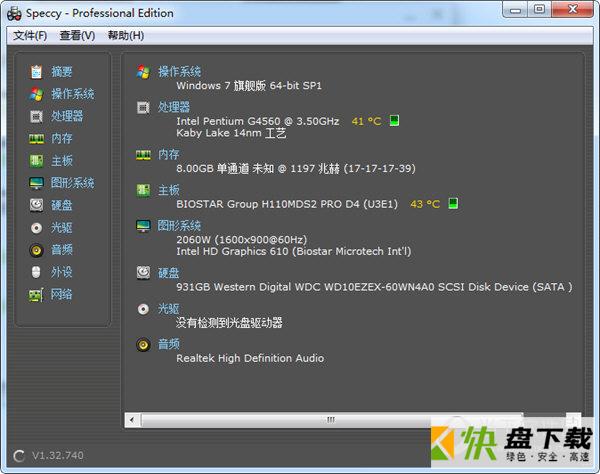The width and height of the screenshot is (600, 474).
Task: Open the 处理器 heading link in summary
Action: (x=174, y=107)
